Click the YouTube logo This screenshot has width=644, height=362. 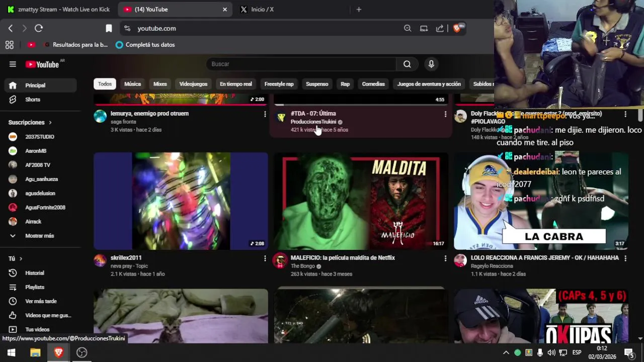pyautogui.click(x=42, y=64)
